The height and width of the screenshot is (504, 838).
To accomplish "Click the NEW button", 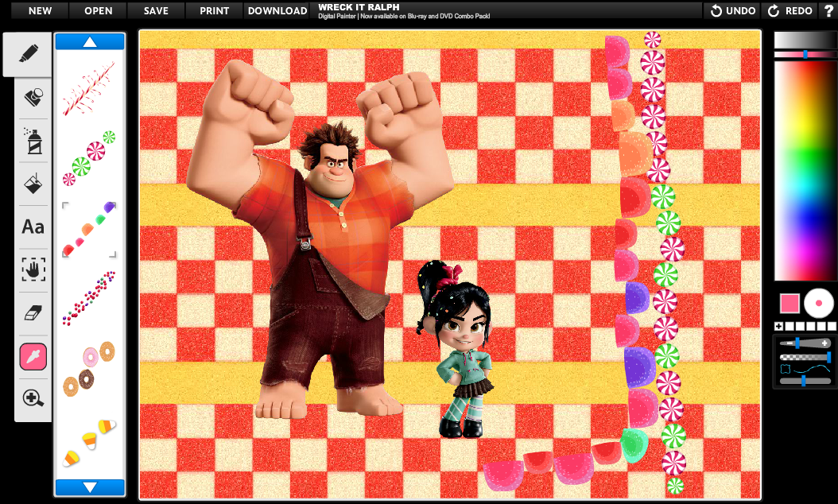I will coord(40,10).
